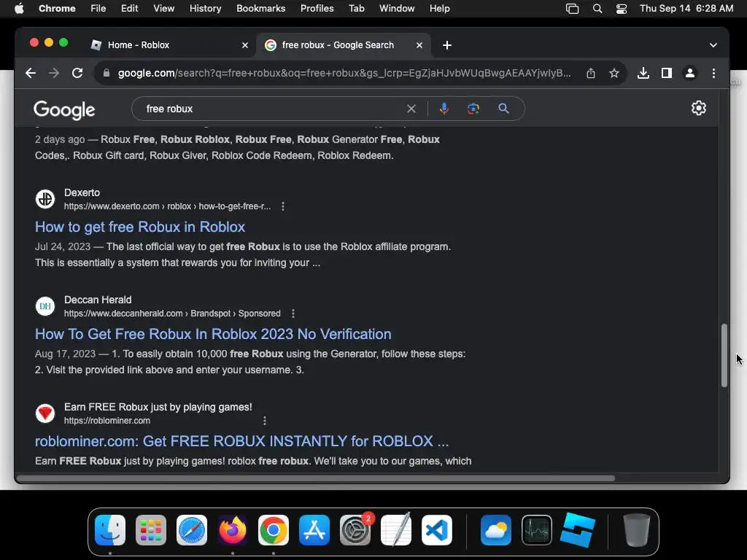Image resolution: width=747 pixels, height=560 pixels.
Task: Open the Bookmarks menu
Action: click(x=260, y=9)
